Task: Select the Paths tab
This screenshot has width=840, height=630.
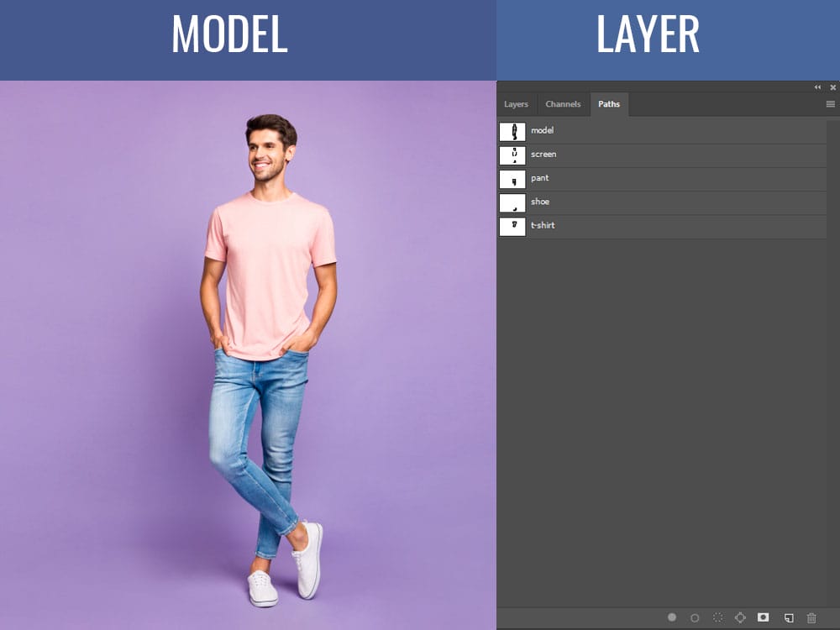Action: coord(609,104)
